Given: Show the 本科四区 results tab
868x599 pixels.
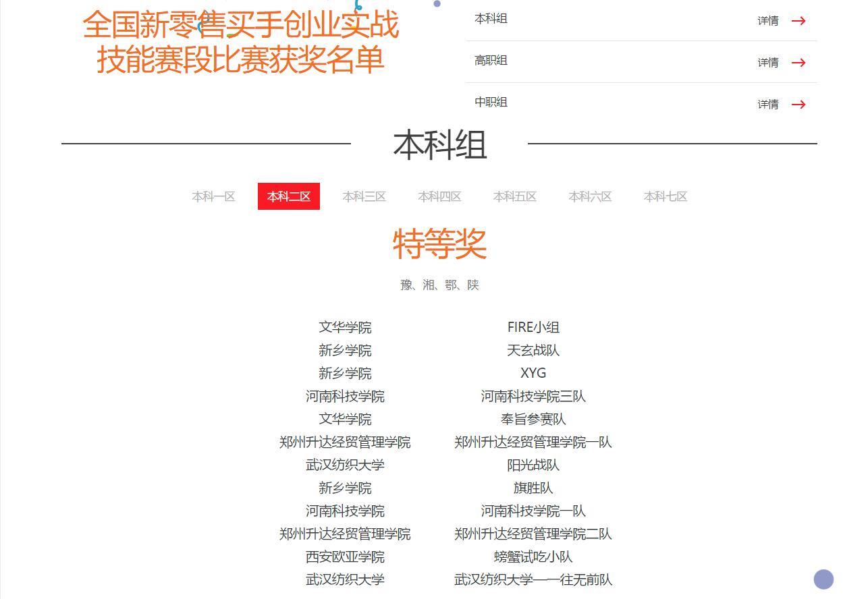Looking at the screenshot, I should click(x=439, y=196).
